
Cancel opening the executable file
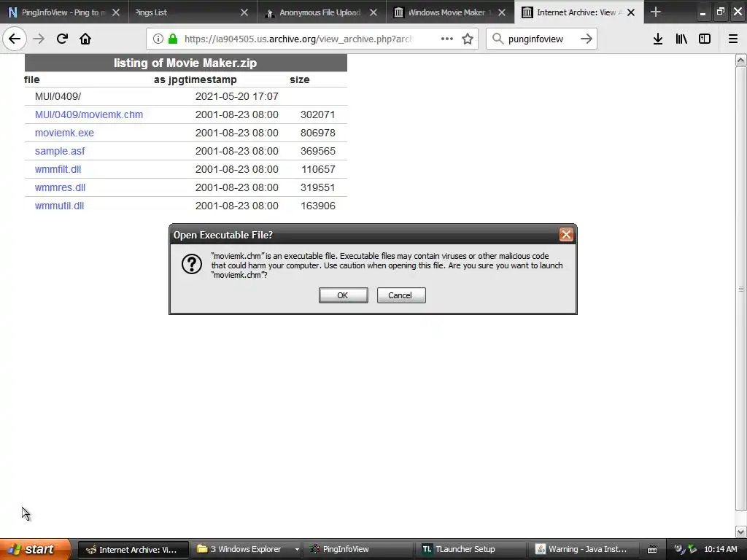(x=401, y=295)
